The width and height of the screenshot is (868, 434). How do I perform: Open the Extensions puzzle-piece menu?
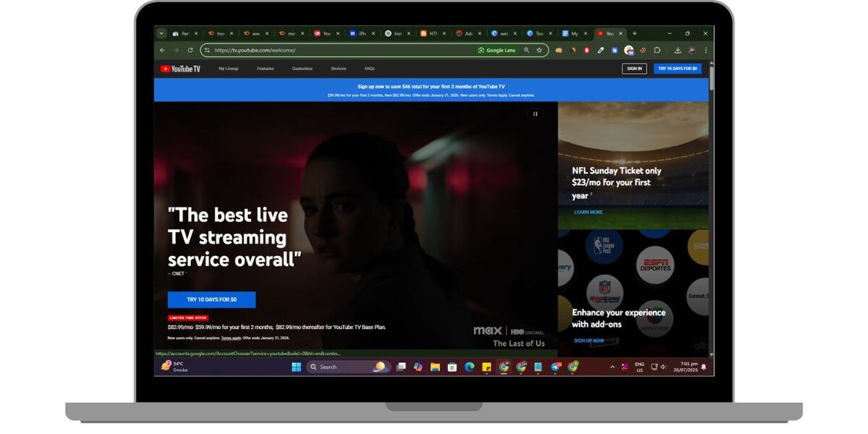tap(657, 51)
